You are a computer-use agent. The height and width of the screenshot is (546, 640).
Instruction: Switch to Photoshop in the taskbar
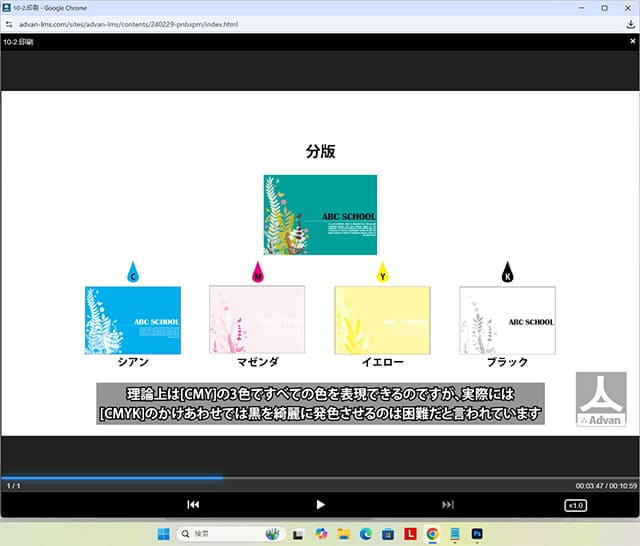(x=476, y=534)
